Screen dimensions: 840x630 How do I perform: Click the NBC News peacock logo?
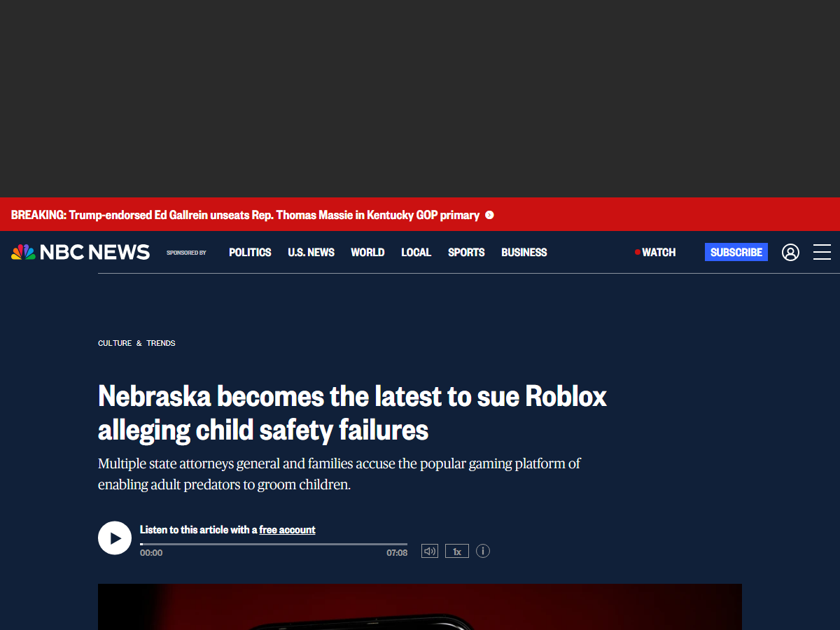[80, 252]
